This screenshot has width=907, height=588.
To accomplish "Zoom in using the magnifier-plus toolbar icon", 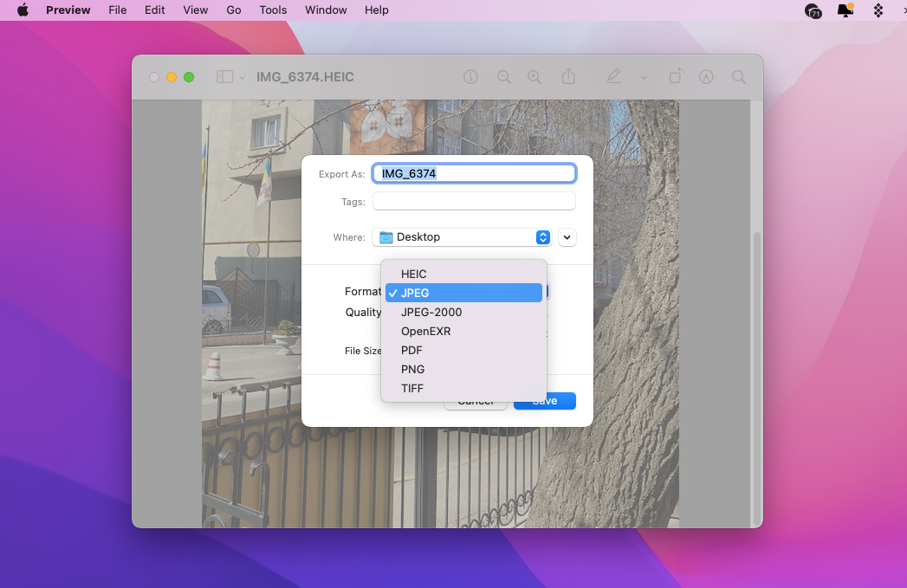I will point(534,76).
